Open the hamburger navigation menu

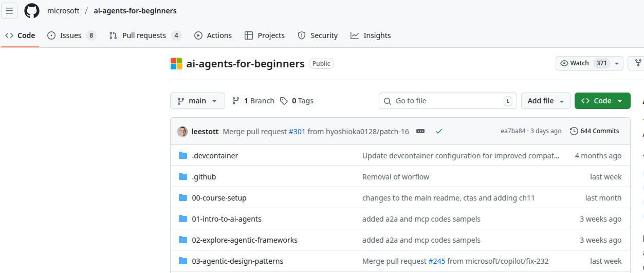tap(9, 11)
